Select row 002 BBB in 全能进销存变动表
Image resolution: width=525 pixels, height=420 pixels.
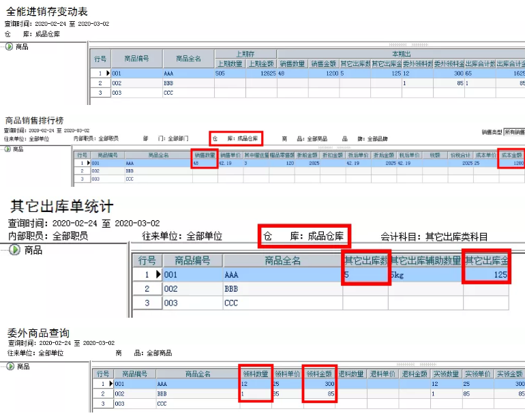(307, 83)
